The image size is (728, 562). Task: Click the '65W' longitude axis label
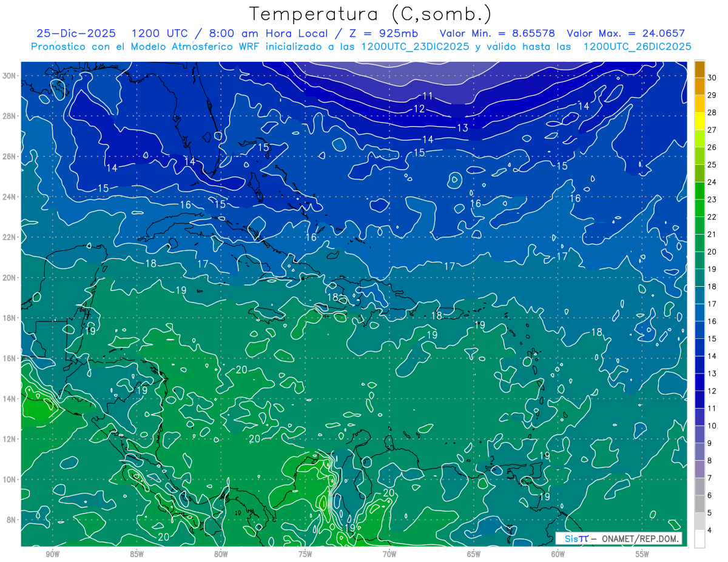pyautogui.click(x=474, y=555)
